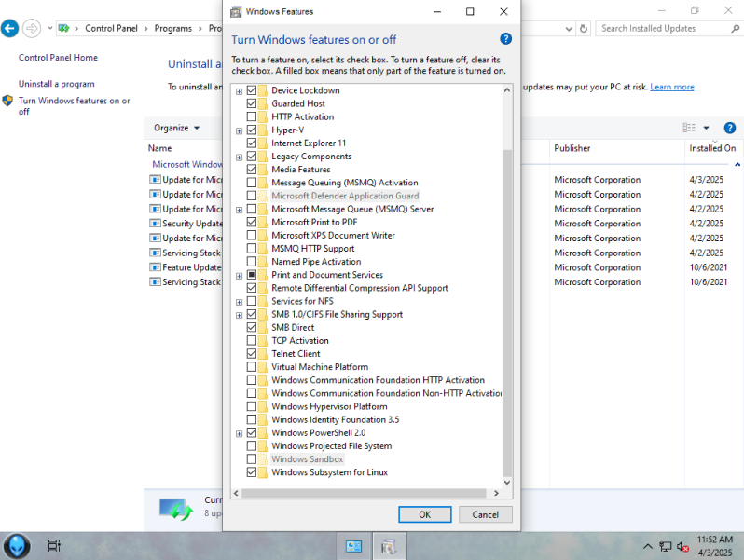Click the muted volume tray icon
This screenshot has height=560, width=744.
tap(682, 546)
